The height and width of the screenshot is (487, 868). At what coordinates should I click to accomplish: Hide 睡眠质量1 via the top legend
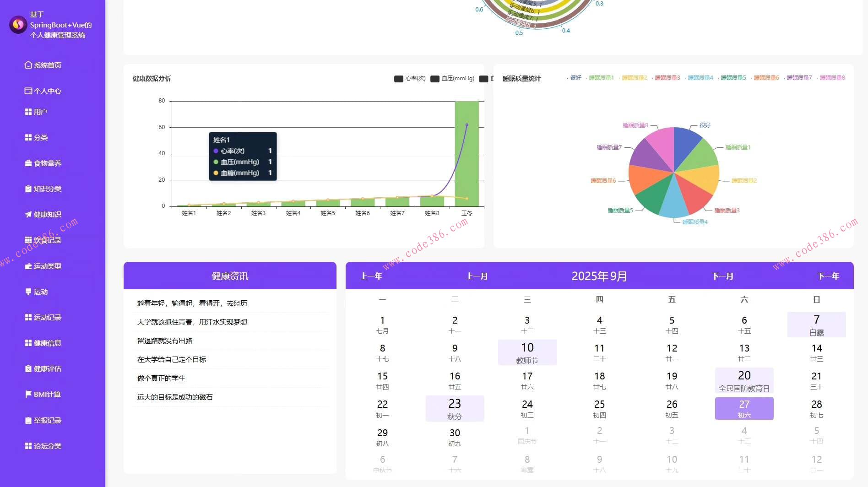(600, 78)
